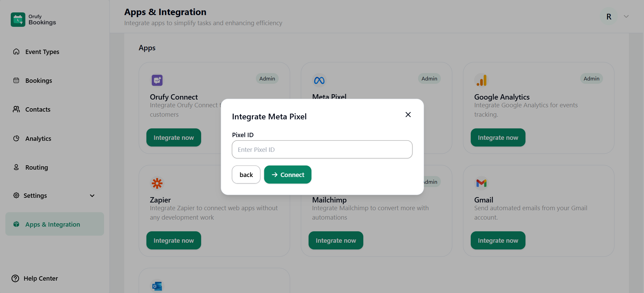Click the Outlook app icon

pyautogui.click(x=157, y=286)
